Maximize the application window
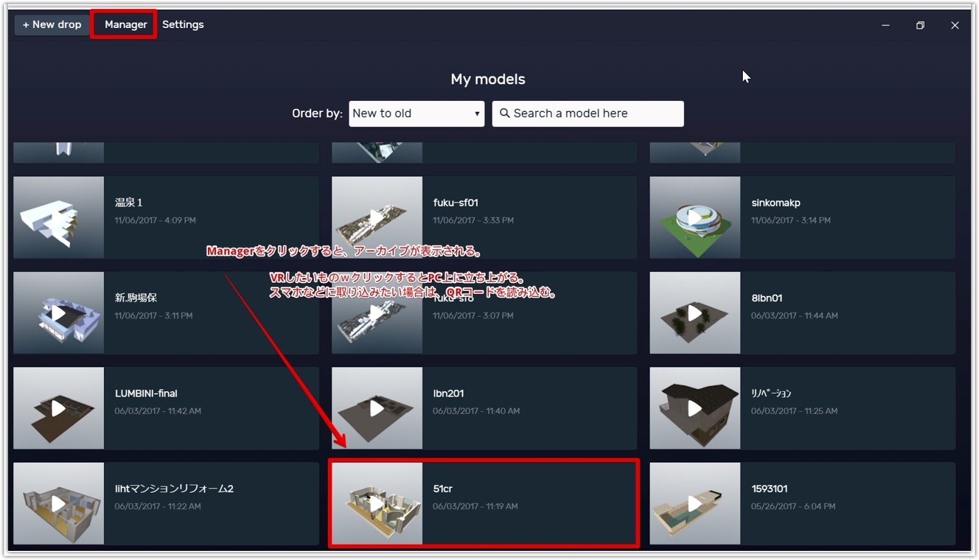 pyautogui.click(x=920, y=25)
